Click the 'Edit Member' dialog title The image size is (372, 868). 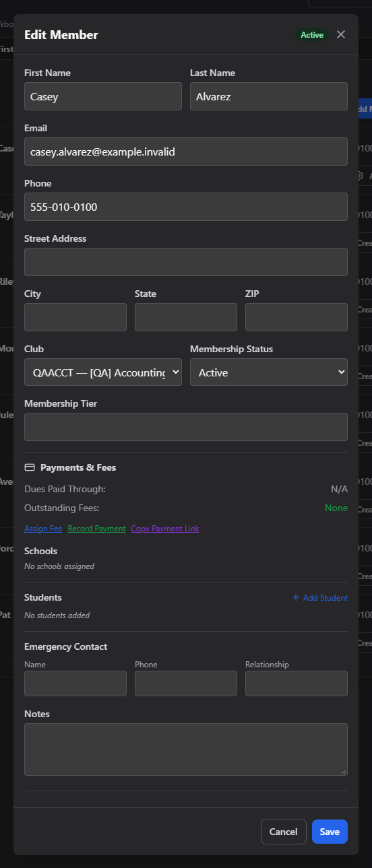click(x=61, y=35)
